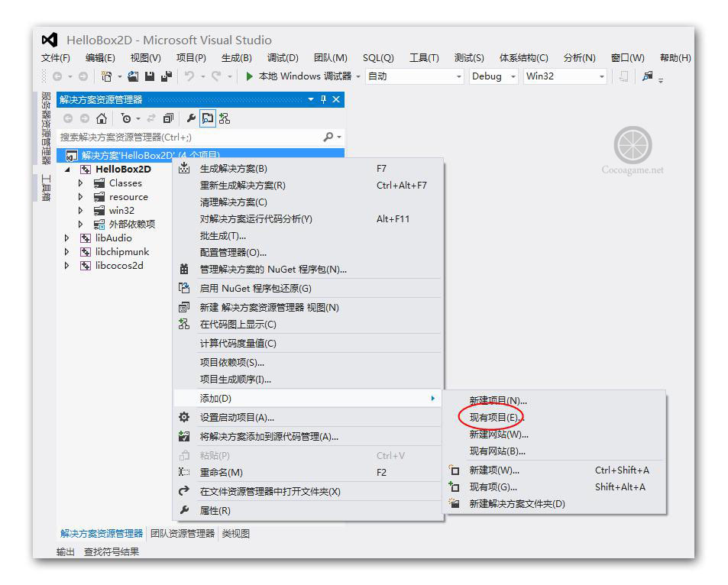Expand the libchipmunk project node

pos(67,252)
